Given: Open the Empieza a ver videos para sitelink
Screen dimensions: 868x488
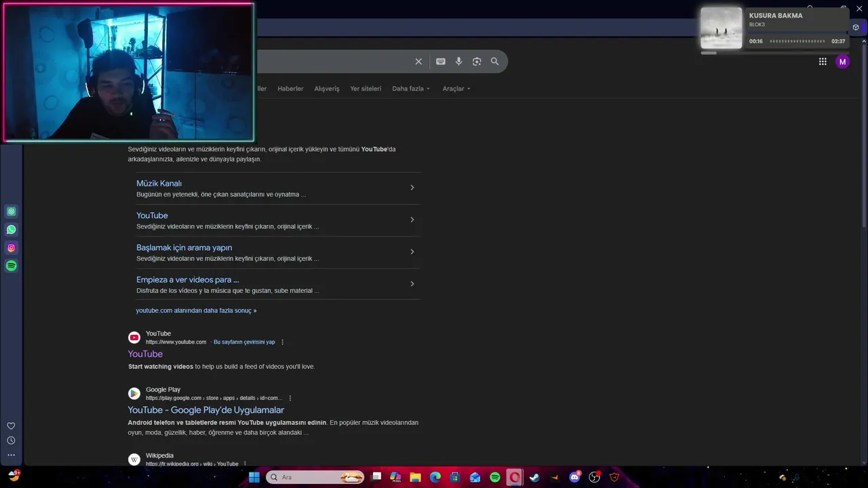Looking at the screenshot, I should click(188, 279).
